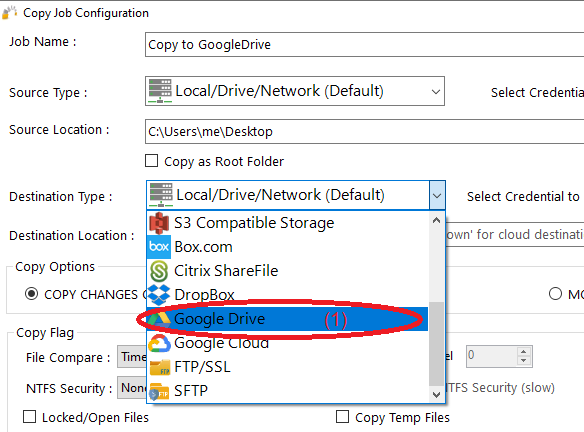
Task: Click the DropBox logo icon
Action: point(159,295)
